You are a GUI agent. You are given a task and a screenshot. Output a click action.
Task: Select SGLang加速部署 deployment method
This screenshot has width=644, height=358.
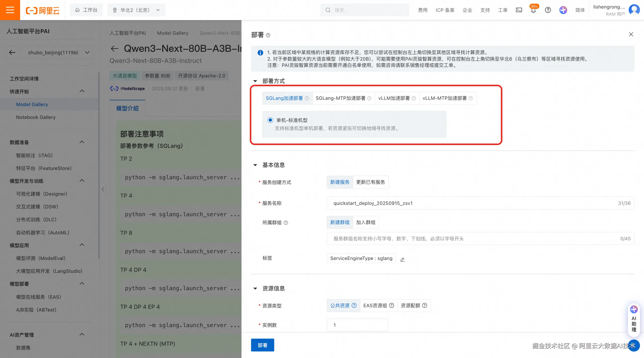(x=287, y=98)
